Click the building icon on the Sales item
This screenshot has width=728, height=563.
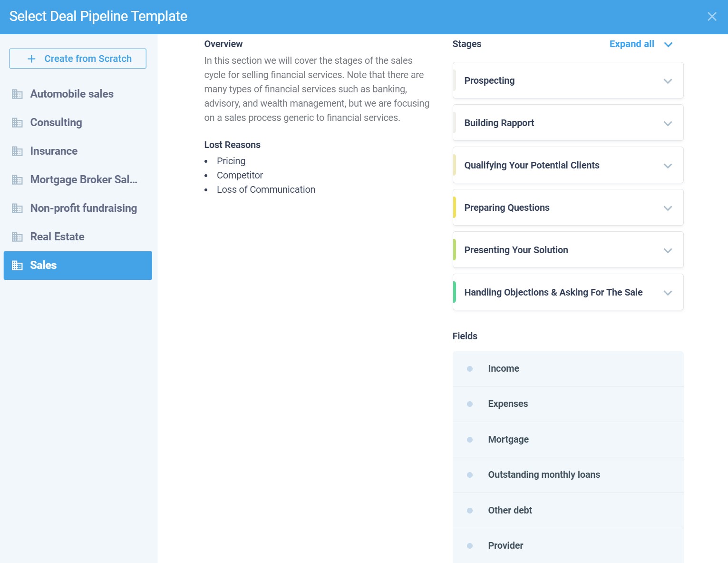pos(17,266)
